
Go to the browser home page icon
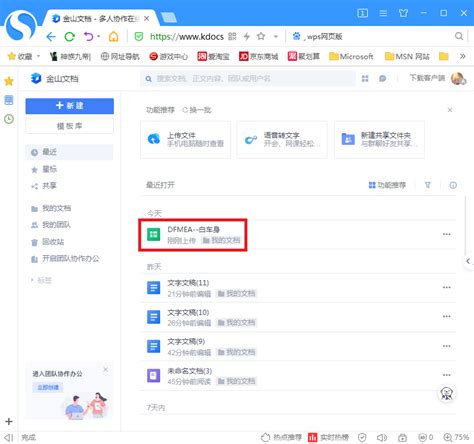pos(113,36)
